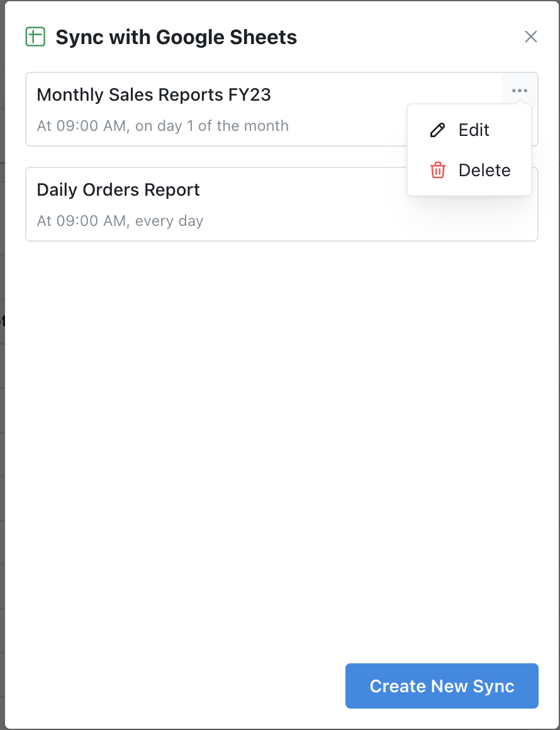Click the Monthly Sales Reports FY23 sync card
This screenshot has width=560, height=730.
282,109
